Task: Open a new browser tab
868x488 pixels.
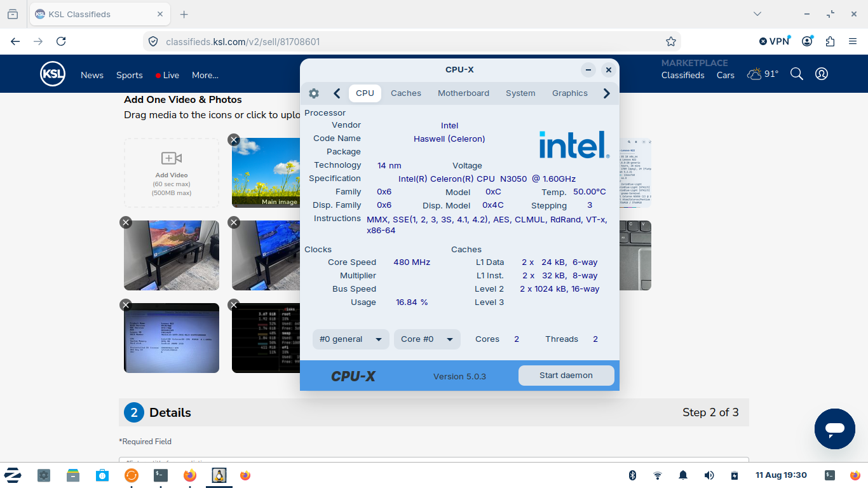Action: pyautogui.click(x=184, y=14)
